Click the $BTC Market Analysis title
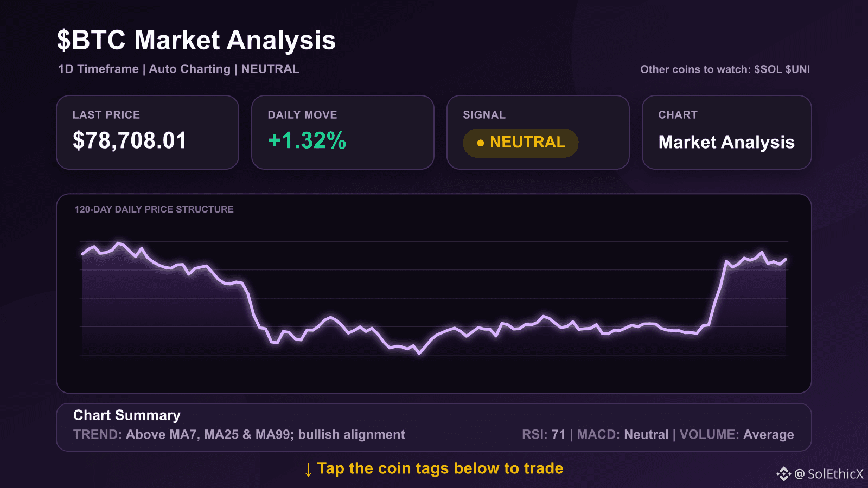 coord(196,40)
